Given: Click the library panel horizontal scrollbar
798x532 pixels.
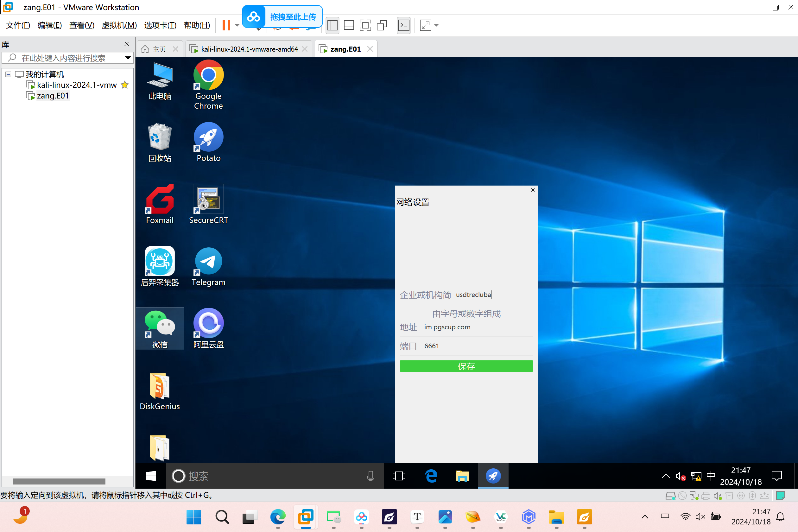Looking at the screenshot, I should click(x=59, y=481).
